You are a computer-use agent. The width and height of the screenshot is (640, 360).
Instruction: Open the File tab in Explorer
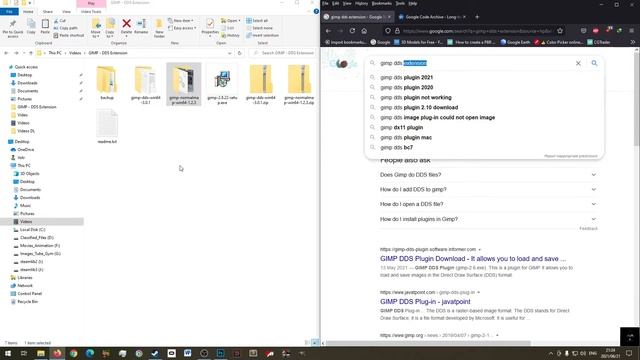(9, 11)
